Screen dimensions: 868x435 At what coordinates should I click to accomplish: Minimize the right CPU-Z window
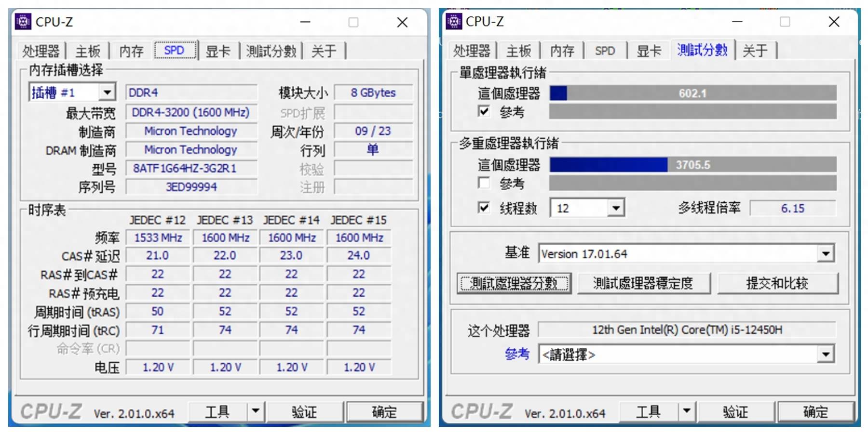click(x=737, y=22)
